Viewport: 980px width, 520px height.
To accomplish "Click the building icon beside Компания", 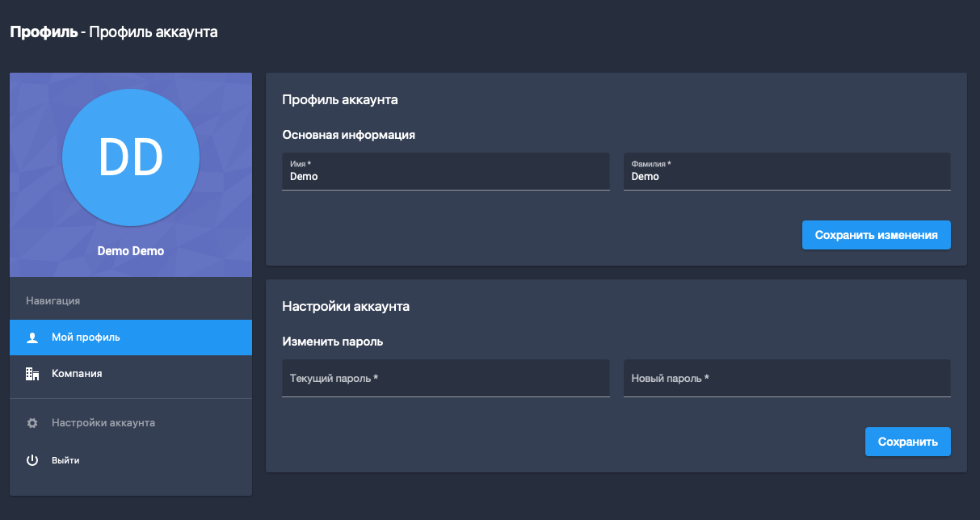I will [x=32, y=374].
